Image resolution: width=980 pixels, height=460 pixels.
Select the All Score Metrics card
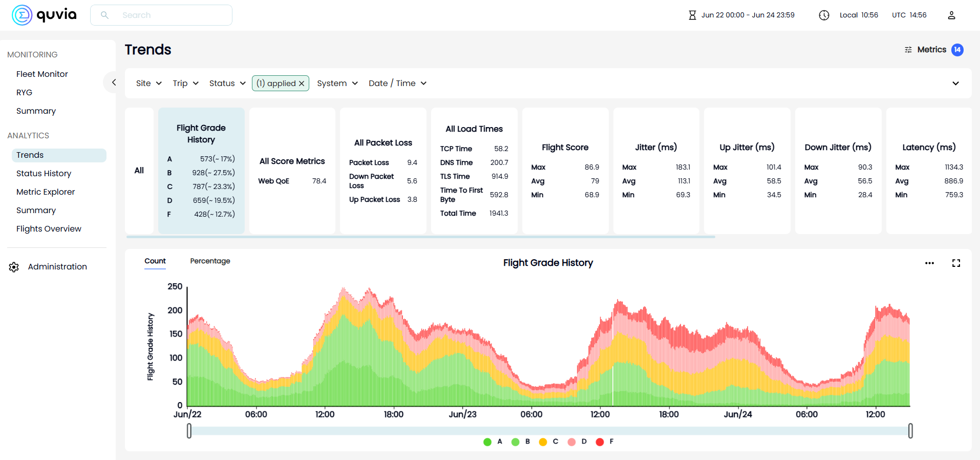[292, 171]
